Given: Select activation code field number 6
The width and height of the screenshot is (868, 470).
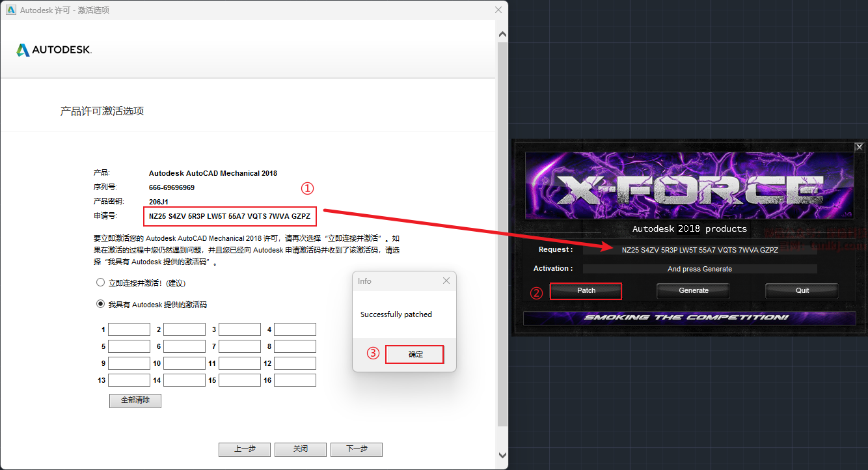Looking at the screenshot, I should click(x=184, y=346).
